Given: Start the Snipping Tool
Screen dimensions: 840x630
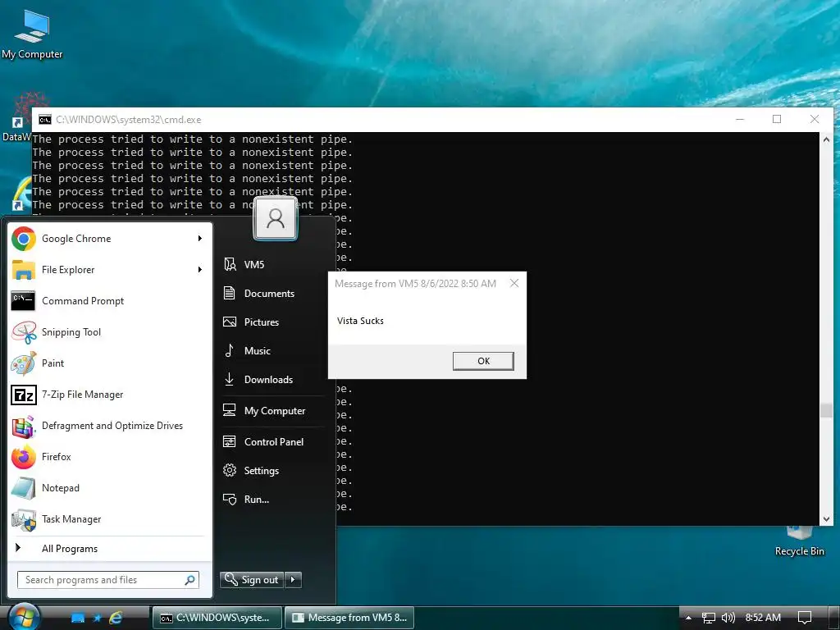Looking at the screenshot, I should (x=110, y=332).
